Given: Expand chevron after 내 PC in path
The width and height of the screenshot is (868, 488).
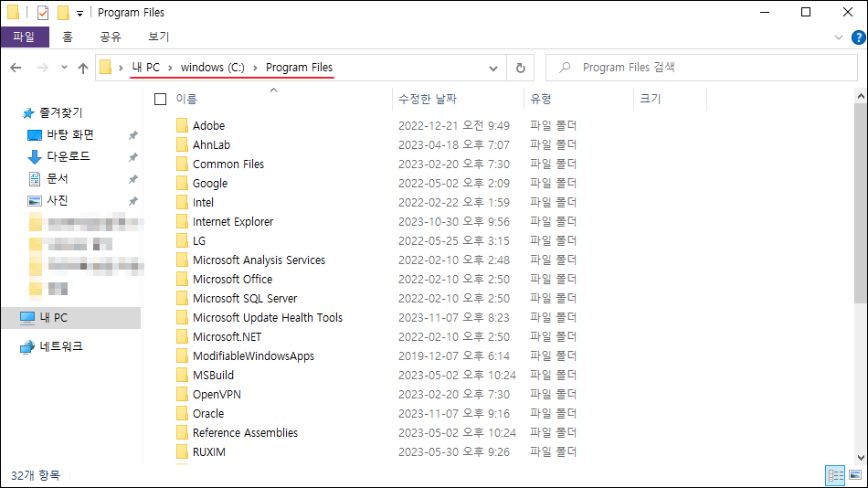Looking at the screenshot, I should pos(170,68).
